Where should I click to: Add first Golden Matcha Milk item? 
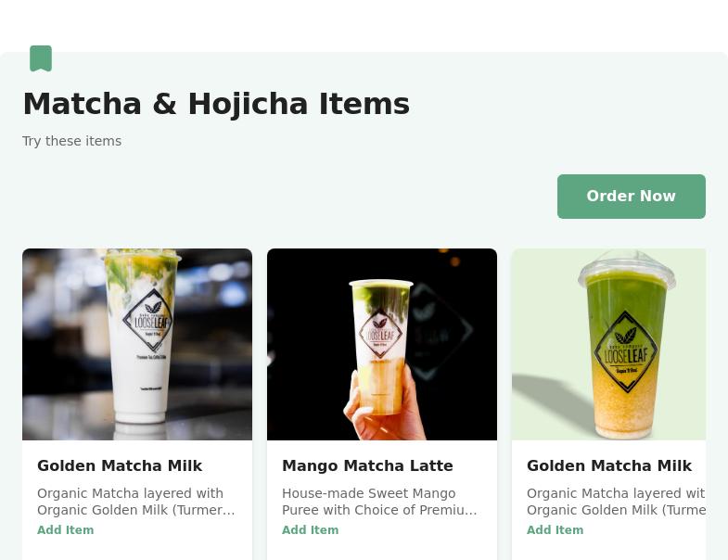pyautogui.click(x=66, y=529)
